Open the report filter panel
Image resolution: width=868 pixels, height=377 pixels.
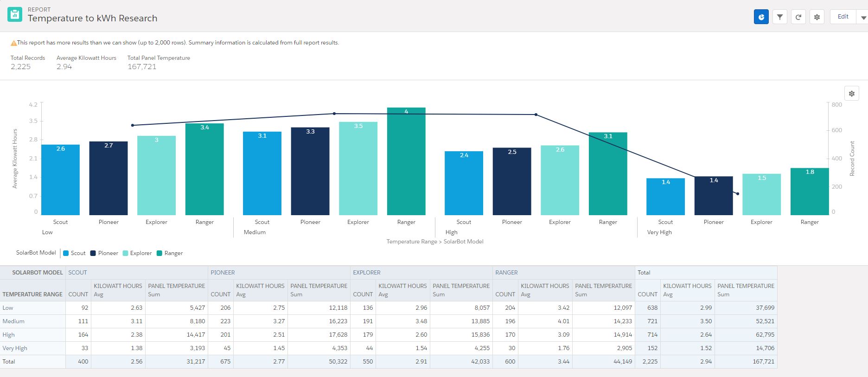[780, 17]
